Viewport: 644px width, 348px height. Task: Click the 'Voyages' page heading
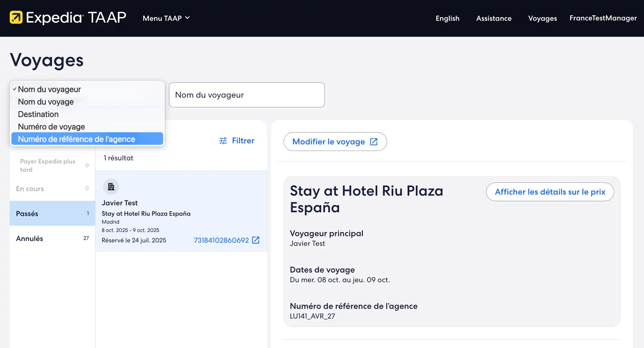[47, 60]
